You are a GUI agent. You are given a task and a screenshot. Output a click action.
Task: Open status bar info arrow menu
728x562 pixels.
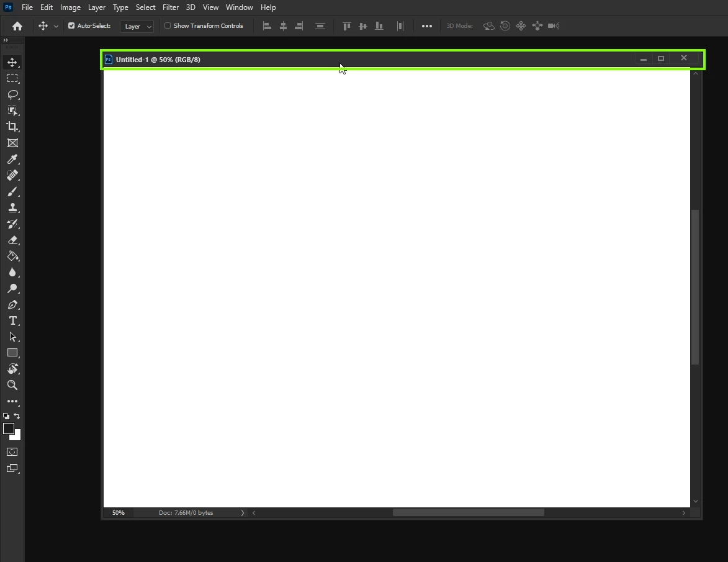pyautogui.click(x=243, y=513)
